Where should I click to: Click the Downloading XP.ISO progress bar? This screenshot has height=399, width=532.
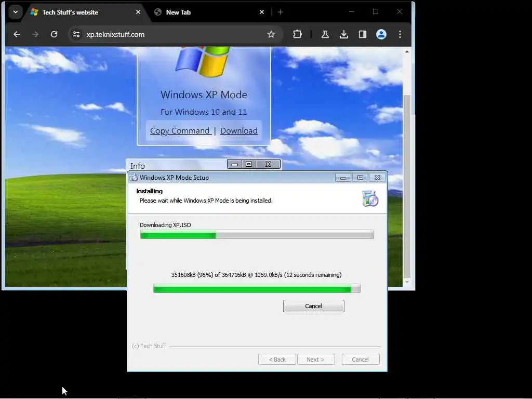point(257,234)
